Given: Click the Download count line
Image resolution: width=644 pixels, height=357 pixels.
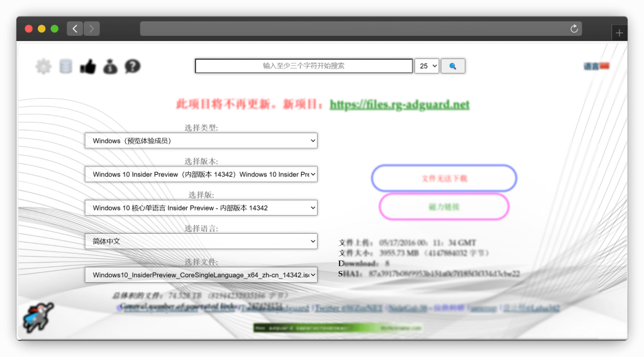Looking at the screenshot, I should (x=364, y=263).
